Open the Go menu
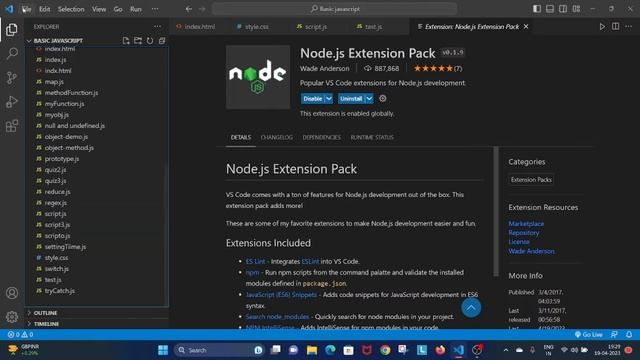The height and width of the screenshot is (360, 640). point(118,9)
